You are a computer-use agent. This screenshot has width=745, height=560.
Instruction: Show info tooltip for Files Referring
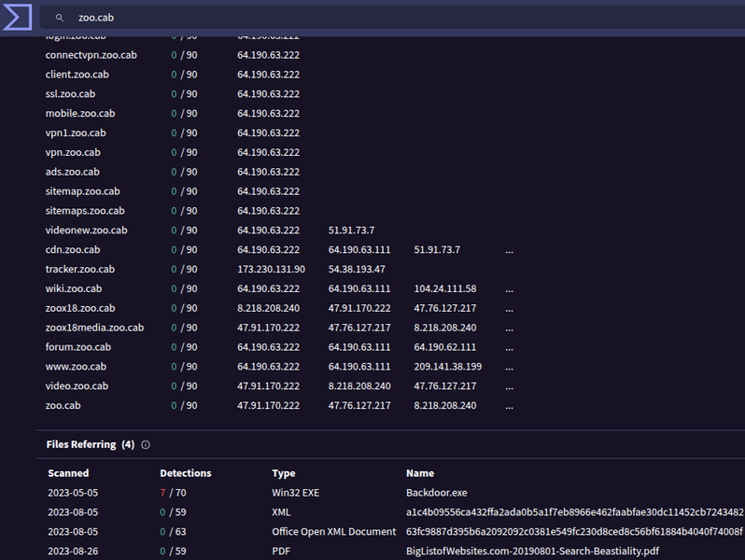click(146, 444)
